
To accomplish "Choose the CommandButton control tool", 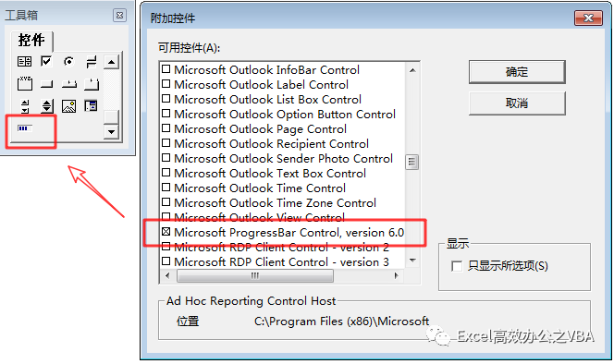I will (x=46, y=84).
